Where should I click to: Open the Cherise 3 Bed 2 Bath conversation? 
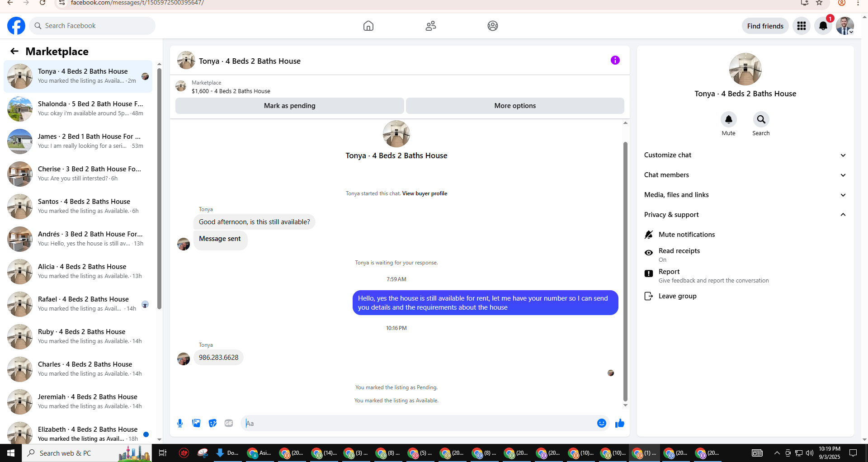coord(78,174)
